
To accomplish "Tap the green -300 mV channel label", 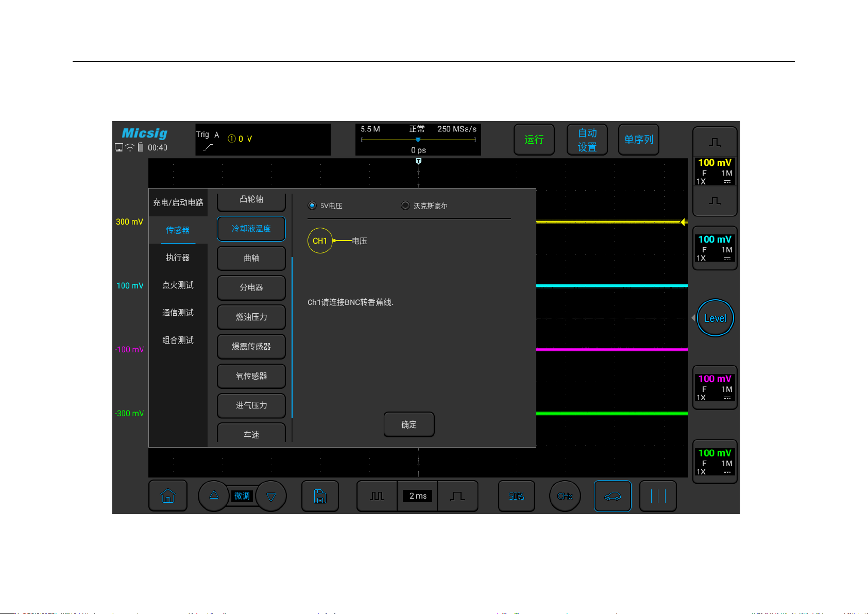I will pyautogui.click(x=129, y=413).
